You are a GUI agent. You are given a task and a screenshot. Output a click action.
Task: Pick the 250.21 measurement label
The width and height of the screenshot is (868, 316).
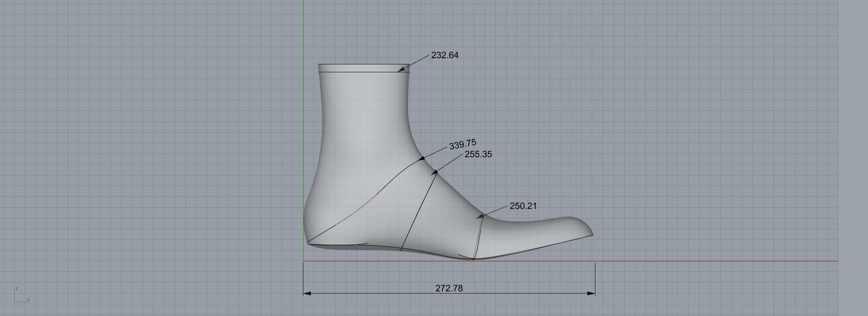tap(523, 206)
